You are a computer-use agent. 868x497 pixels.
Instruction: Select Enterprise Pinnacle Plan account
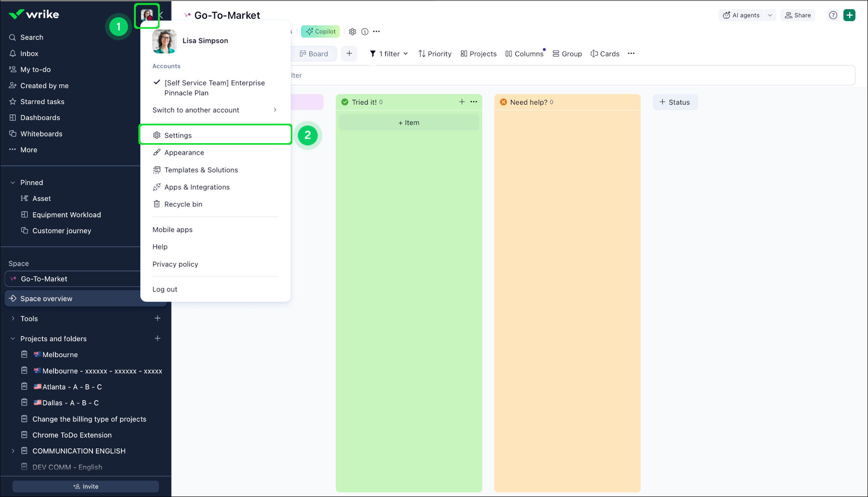pos(215,88)
